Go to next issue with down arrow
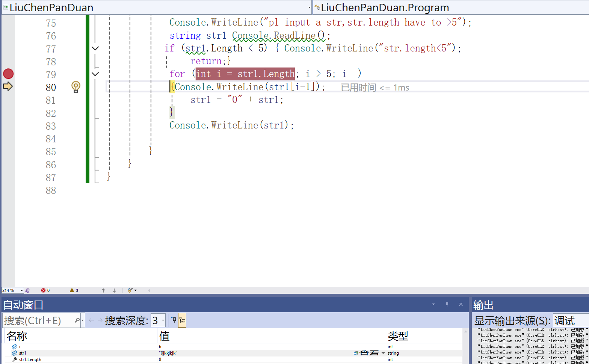 pyautogui.click(x=114, y=290)
